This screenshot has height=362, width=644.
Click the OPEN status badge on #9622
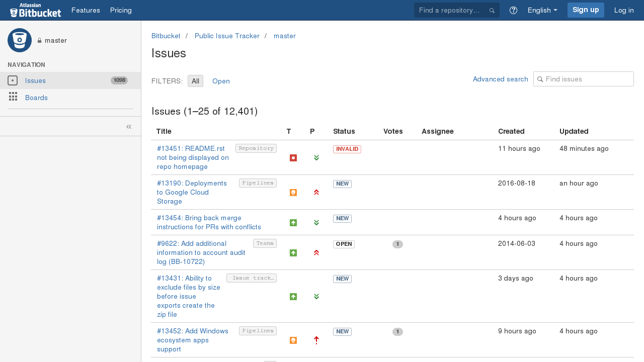[344, 244]
